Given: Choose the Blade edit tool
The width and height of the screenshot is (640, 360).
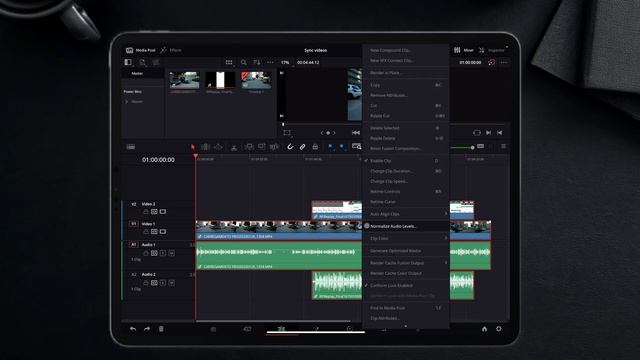Looking at the screenshot, I should click(234, 147).
